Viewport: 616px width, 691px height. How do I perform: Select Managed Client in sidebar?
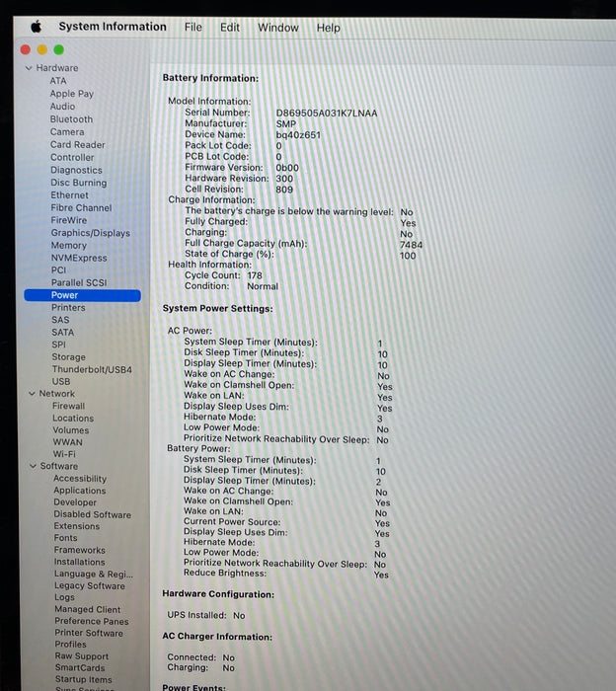point(87,609)
